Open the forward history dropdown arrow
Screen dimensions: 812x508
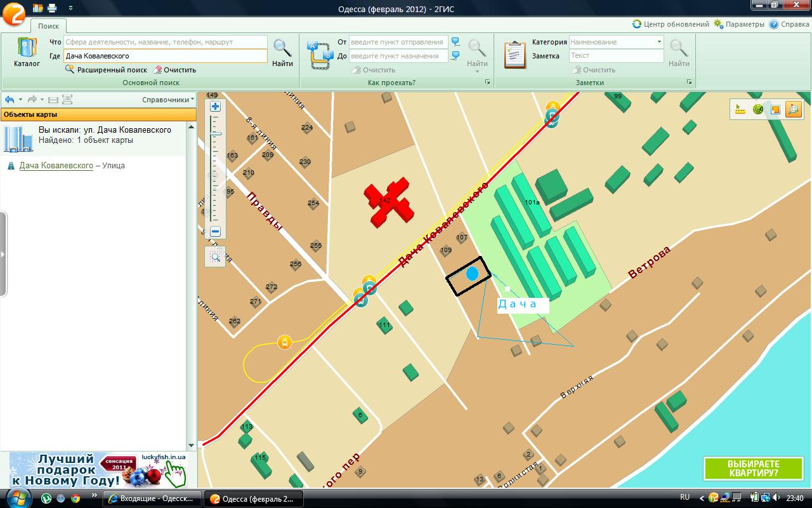pyautogui.click(x=43, y=100)
